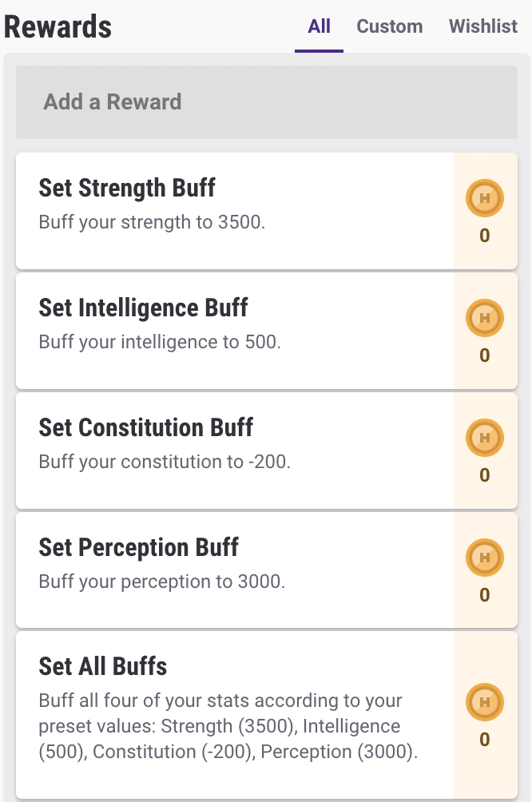Click the gold coin on Set Perception Buff
This screenshot has height=802, width=532.
click(484, 558)
